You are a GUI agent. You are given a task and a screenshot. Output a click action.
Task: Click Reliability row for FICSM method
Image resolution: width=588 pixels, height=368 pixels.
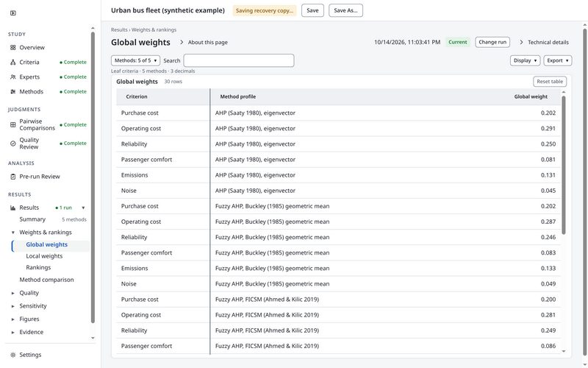(339, 330)
